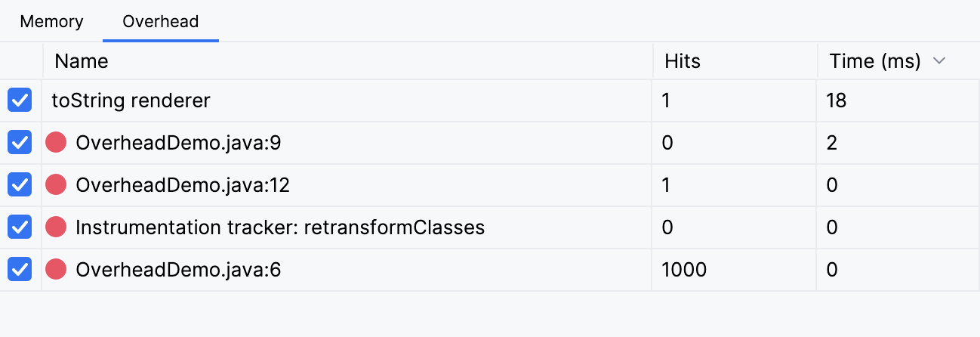The width and height of the screenshot is (980, 337).
Task: Select the Instrumentation tracker: retransformClasses row
Action: click(x=280, y=227)
